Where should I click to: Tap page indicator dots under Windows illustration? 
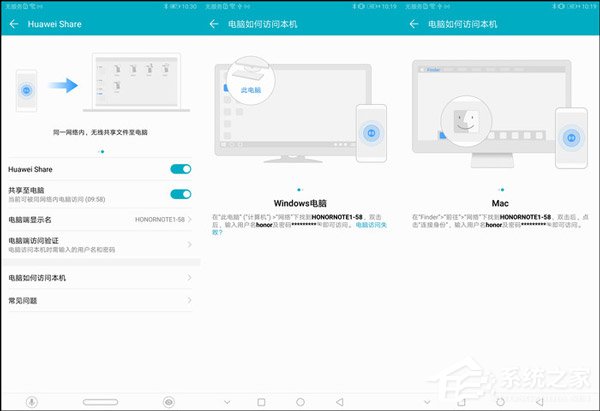click(300, 188)
